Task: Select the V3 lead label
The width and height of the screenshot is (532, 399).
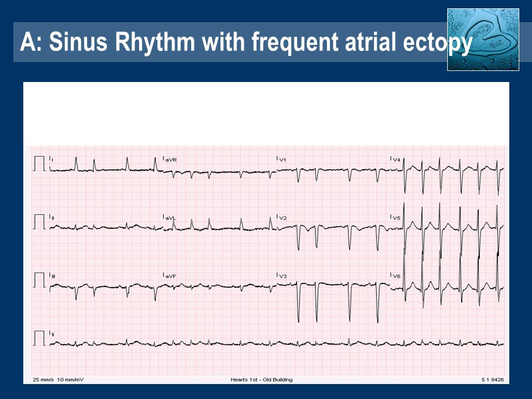Action: point(283,277)
